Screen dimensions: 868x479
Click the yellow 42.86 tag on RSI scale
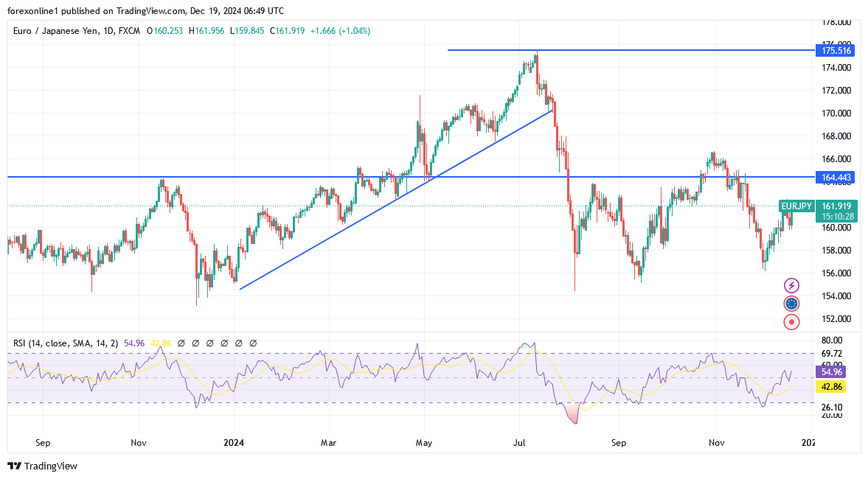(x=831, y=387)
